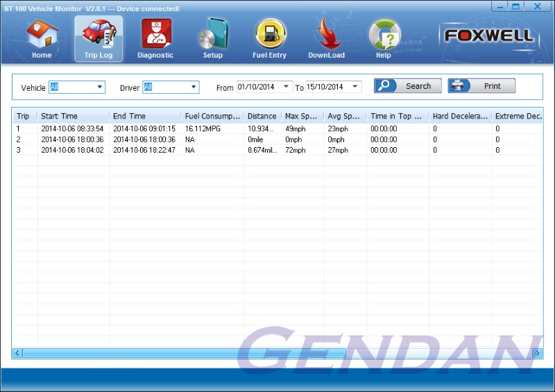Sort by Start Time column header

coord(73,116)
